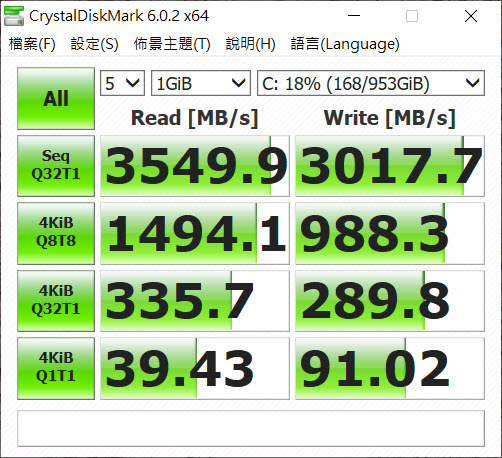This screenshot has height=458, width=502.
Task: Open the drive selector showing C: 18%
Action: (x=371, y=83)
